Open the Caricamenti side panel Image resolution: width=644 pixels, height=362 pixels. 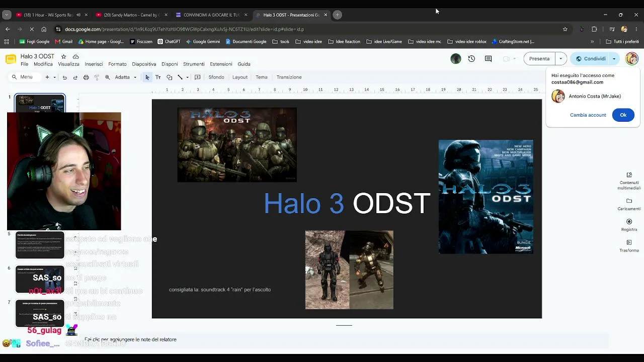[629, 204]
